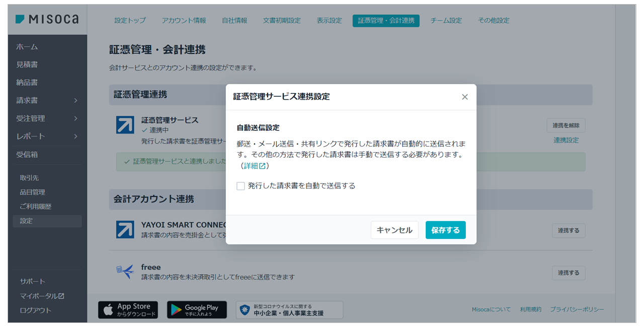Click the YAYOI SMART CONNECT icon

tap(125, 230)
